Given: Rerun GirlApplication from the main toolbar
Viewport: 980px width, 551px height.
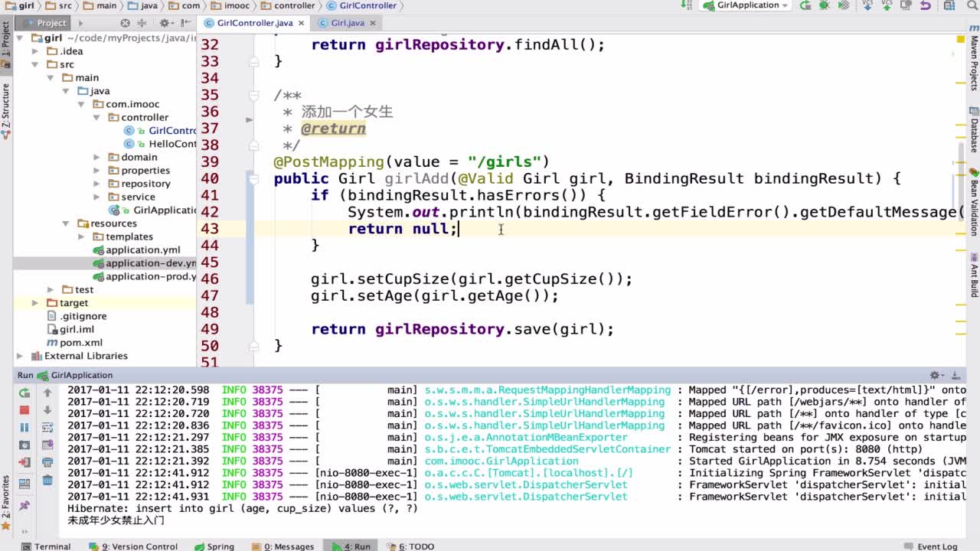Looking at the screenshot, I should tap(805, 5).
